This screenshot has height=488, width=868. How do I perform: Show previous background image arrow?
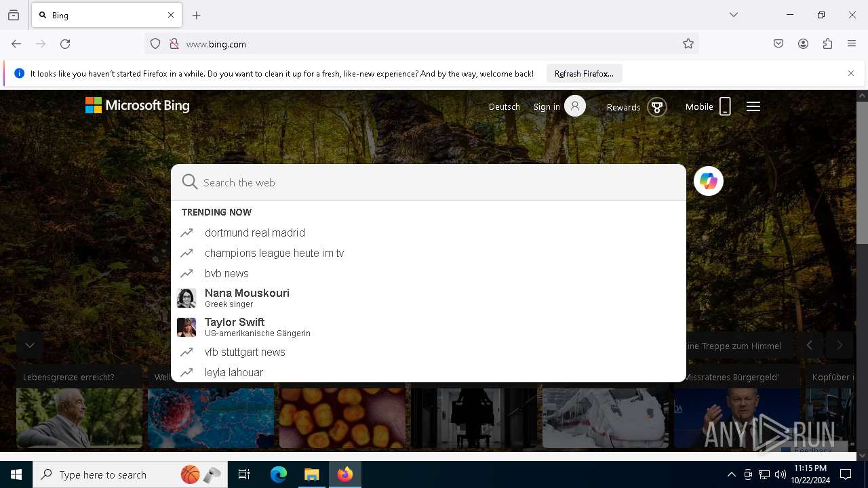809,345
